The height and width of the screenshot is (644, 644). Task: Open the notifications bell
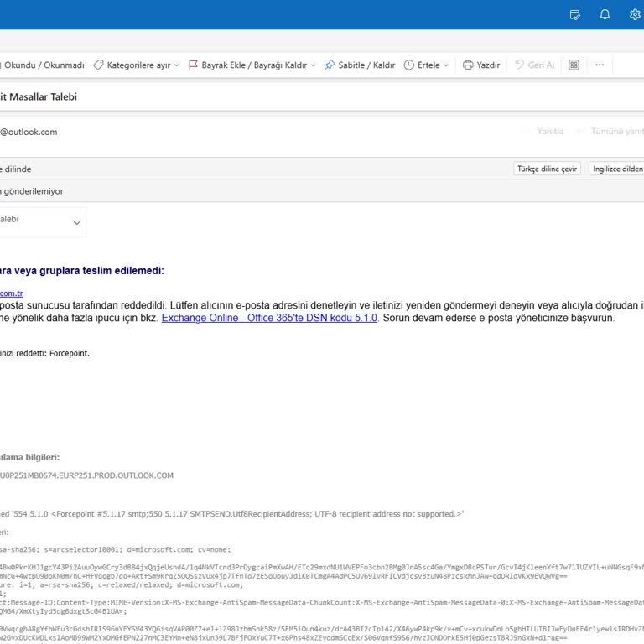tap(605, 14)
